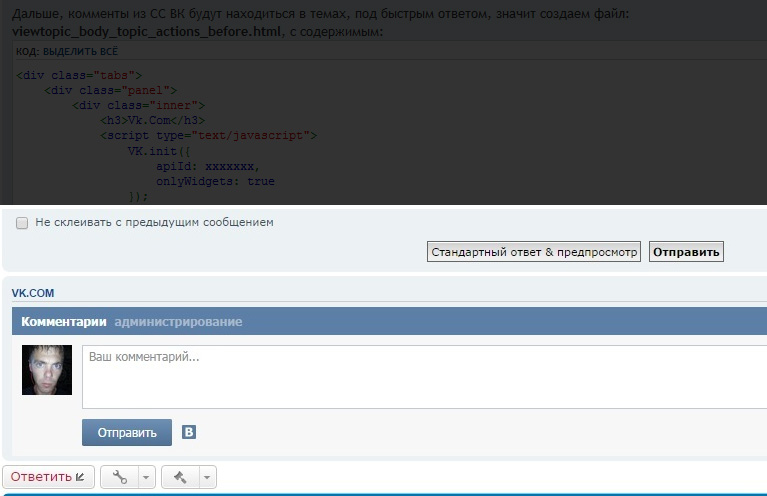Click the gavel moderation tools icon
Screen dimensions: 767x496
click(181, 477)
